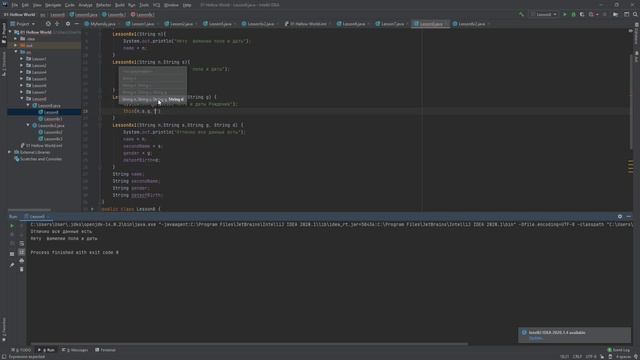The width and height of the screenshot is (640, 360).
Task: Toggle the Favorites tool window on the left stripe
Action: click(x=4, y=330)
